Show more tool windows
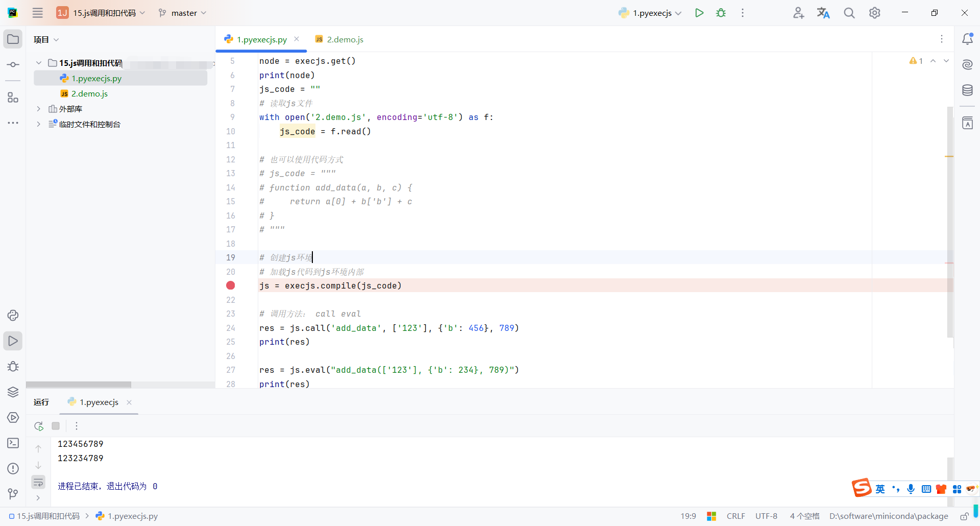This screenshot has height=526, width=980. 13,123
